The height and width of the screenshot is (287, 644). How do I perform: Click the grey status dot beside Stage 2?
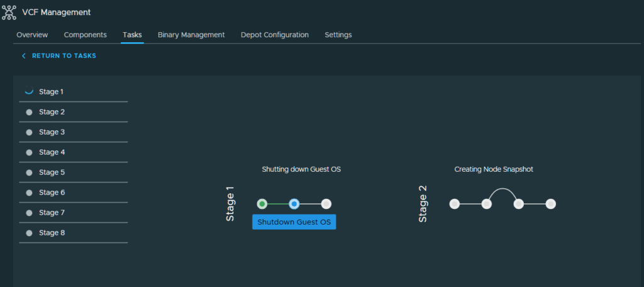(x=29, y=112)
